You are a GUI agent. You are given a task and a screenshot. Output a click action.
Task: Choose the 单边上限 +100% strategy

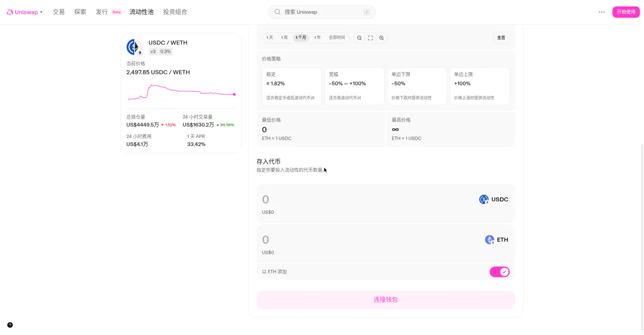(x=479, y=86)
